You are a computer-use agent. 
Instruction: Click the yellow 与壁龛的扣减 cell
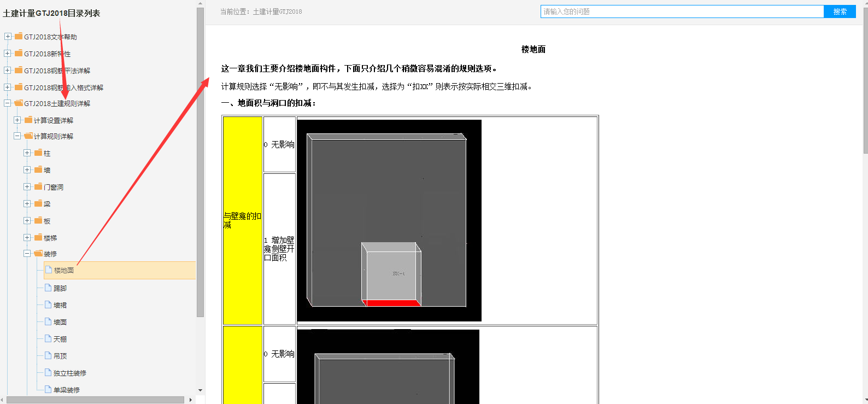click(x=243, y=220)
